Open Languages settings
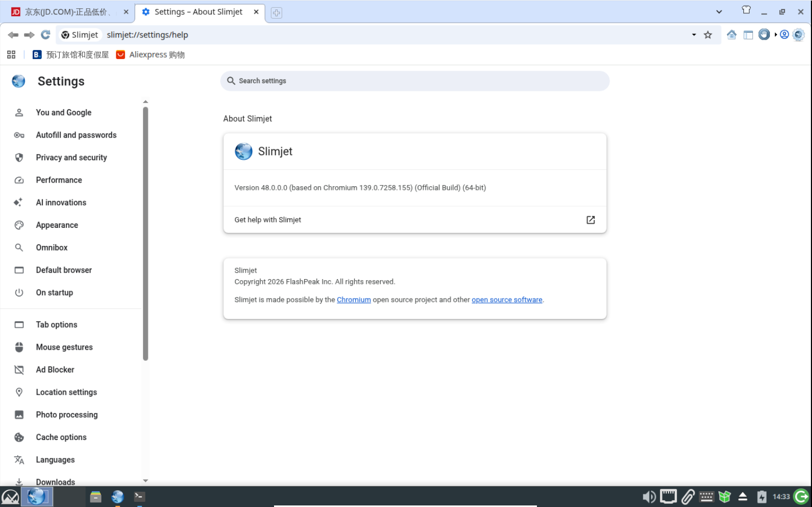The width and height of the screenshot is (812, 507). (x=55, y=460)
